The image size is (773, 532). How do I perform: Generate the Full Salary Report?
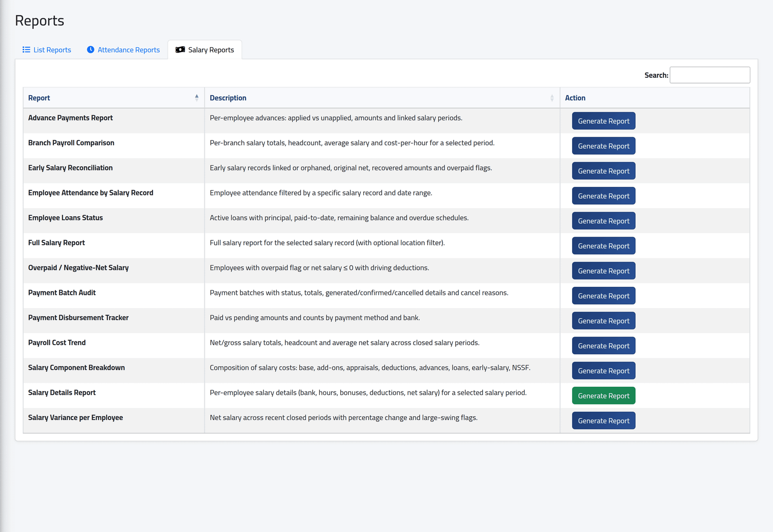pyautogui.click(x=603, y=246)
